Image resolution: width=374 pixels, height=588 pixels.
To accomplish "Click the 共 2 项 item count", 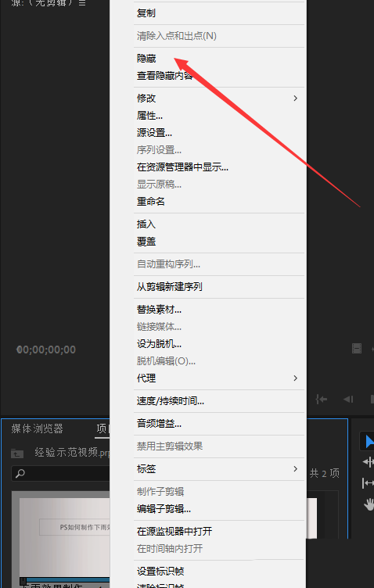I will click(325, 473).
